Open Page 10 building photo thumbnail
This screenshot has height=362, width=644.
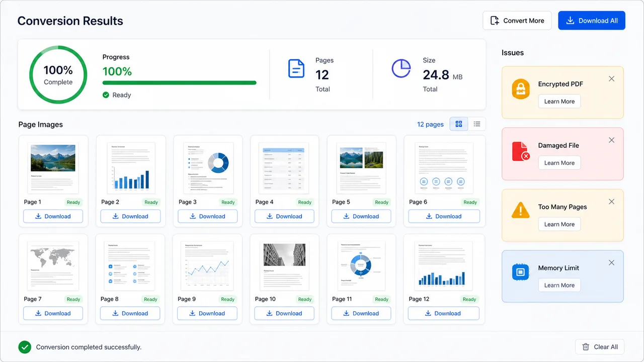click(284, 265)
